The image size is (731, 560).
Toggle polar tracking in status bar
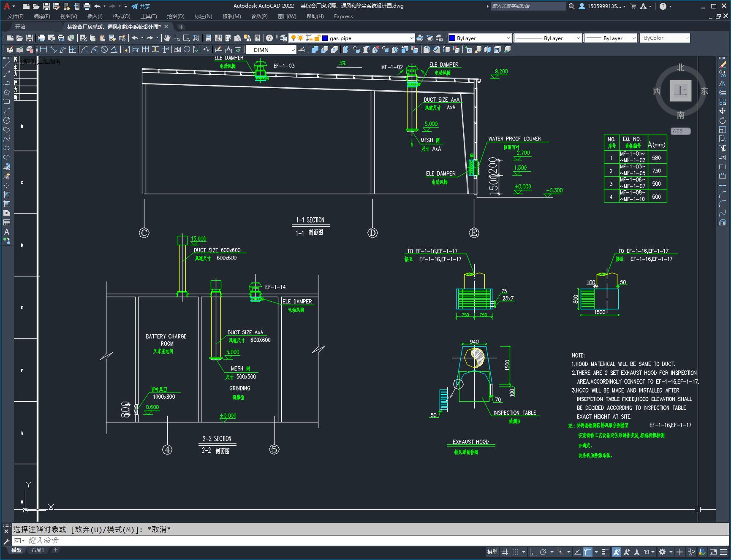[x=543, y=552]
